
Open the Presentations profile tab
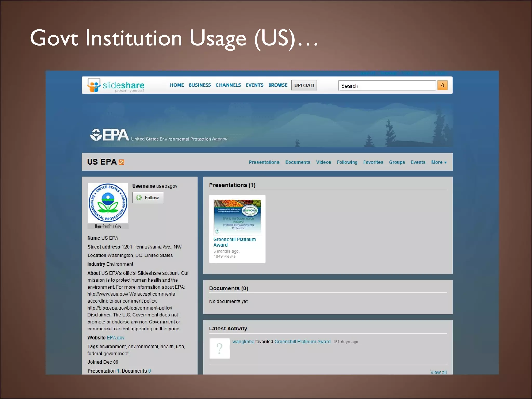tap(264, 162)
